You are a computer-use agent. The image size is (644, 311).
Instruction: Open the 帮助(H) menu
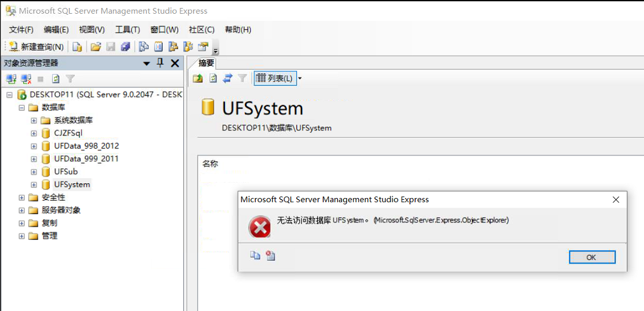[238, 30]
